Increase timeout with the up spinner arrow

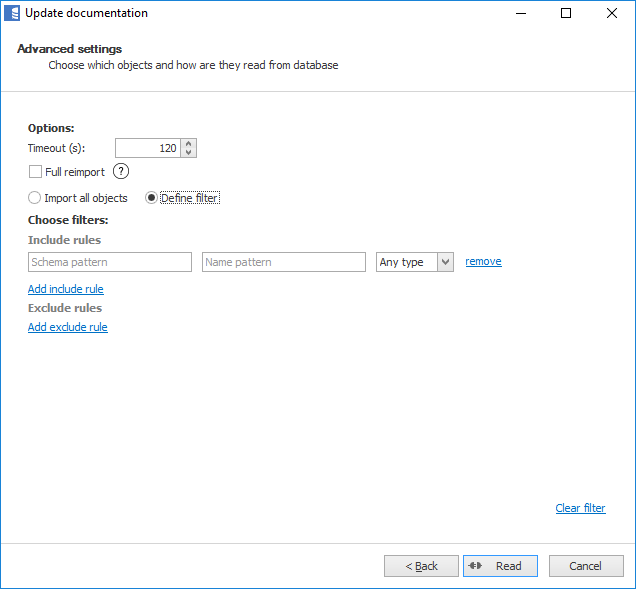pyautogui.click(x=189, y=144)
